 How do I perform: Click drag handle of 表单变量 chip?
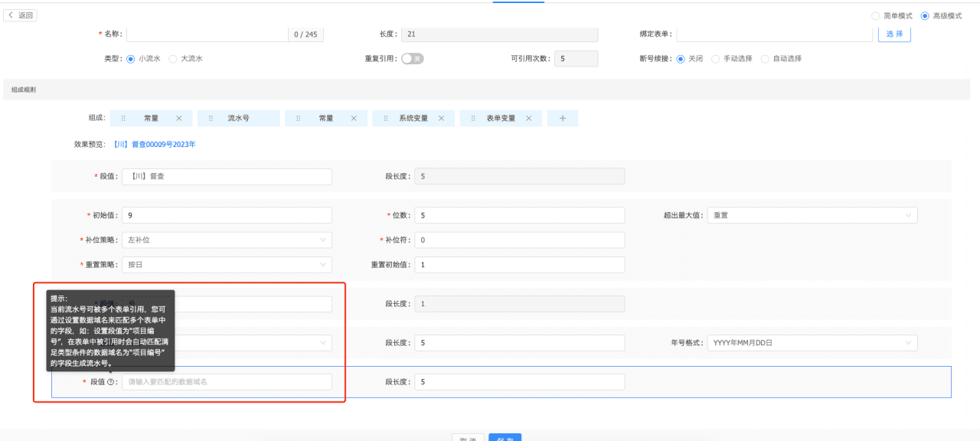coord(473,119)
